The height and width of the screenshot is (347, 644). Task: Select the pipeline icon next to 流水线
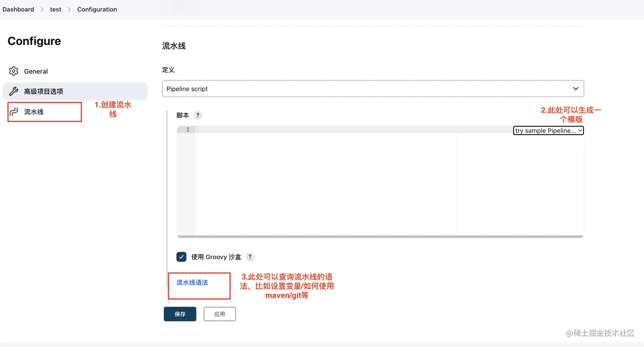click(13, 111)
